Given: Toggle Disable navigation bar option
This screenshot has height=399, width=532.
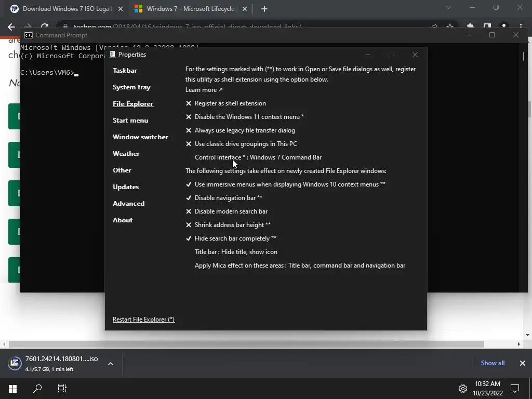Looking at the screenshot, I should [224, 198].
